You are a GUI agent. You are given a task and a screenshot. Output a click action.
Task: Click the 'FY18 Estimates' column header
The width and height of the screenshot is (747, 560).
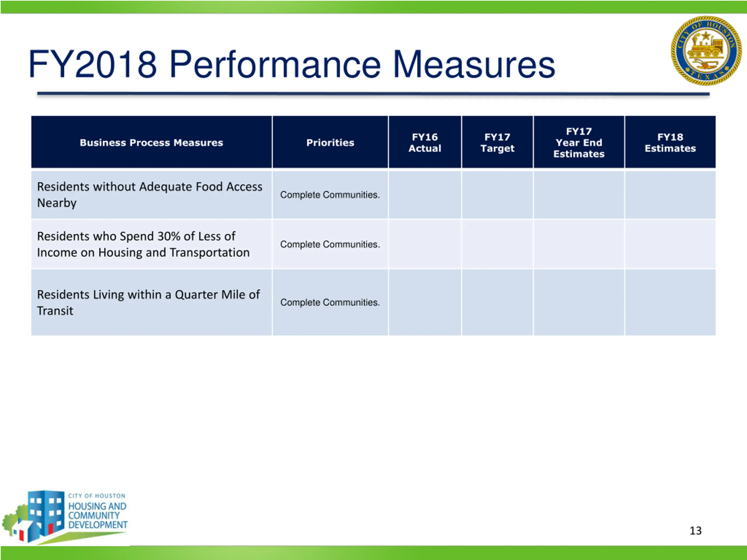(x=670, y=142)
